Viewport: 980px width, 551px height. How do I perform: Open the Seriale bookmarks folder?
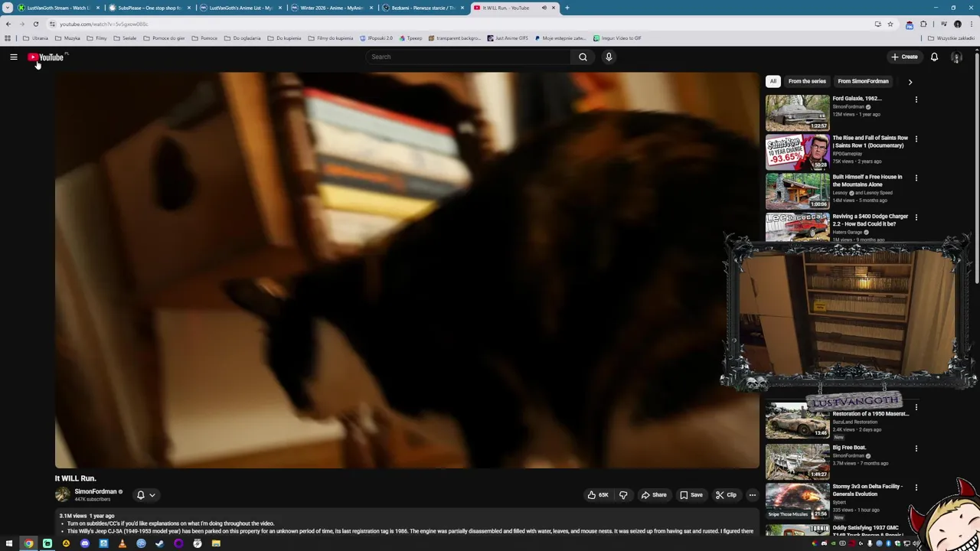point(126,38)
